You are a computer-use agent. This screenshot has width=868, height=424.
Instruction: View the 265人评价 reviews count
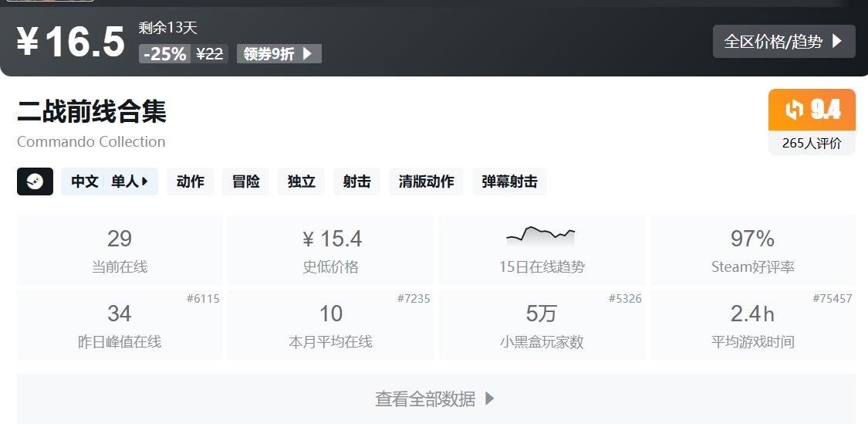pyautogui.click(x=812, y=143)
